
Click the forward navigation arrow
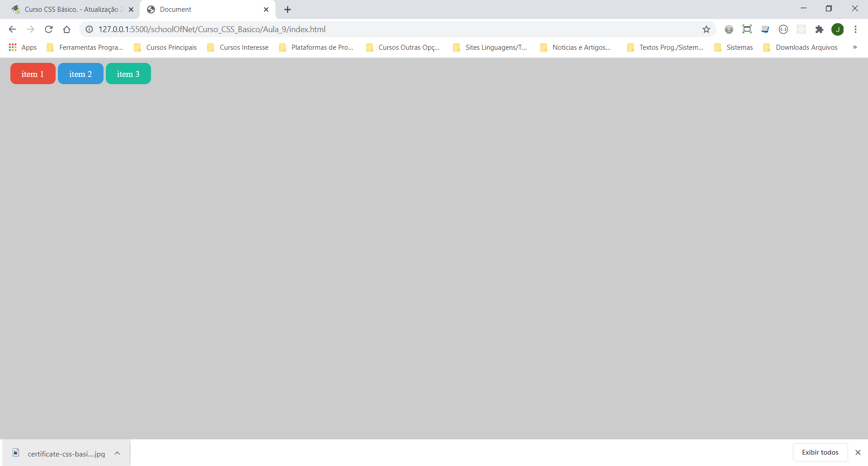point(30,29)
